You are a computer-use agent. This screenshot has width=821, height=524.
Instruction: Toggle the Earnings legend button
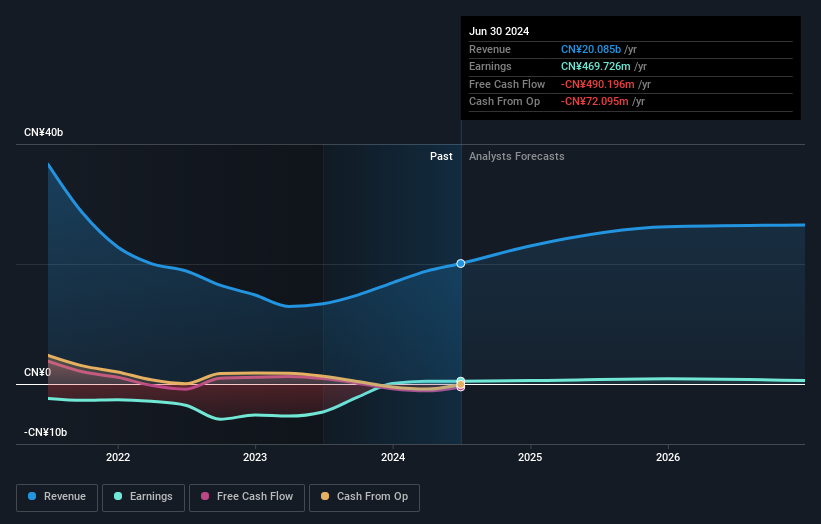point(143,497)
